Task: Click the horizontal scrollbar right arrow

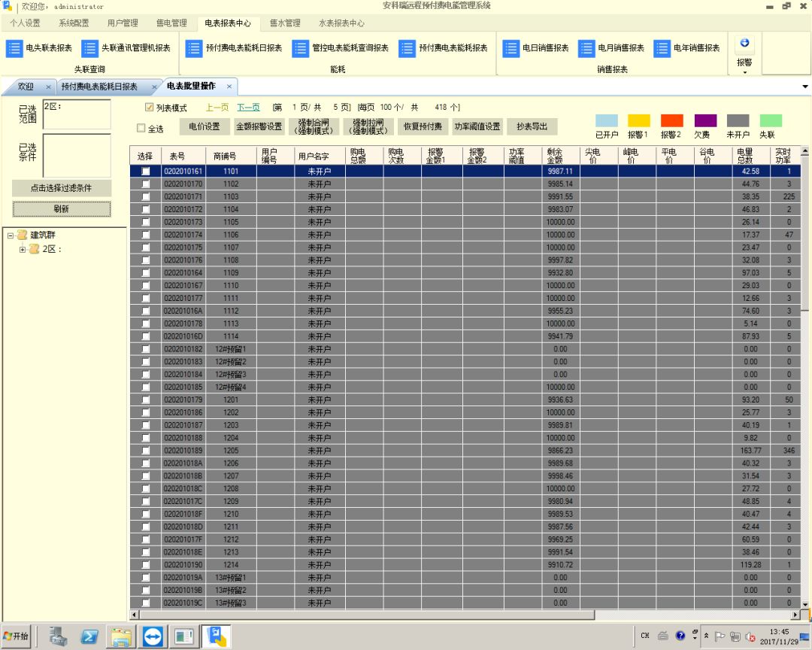Action: pos(796,615)
